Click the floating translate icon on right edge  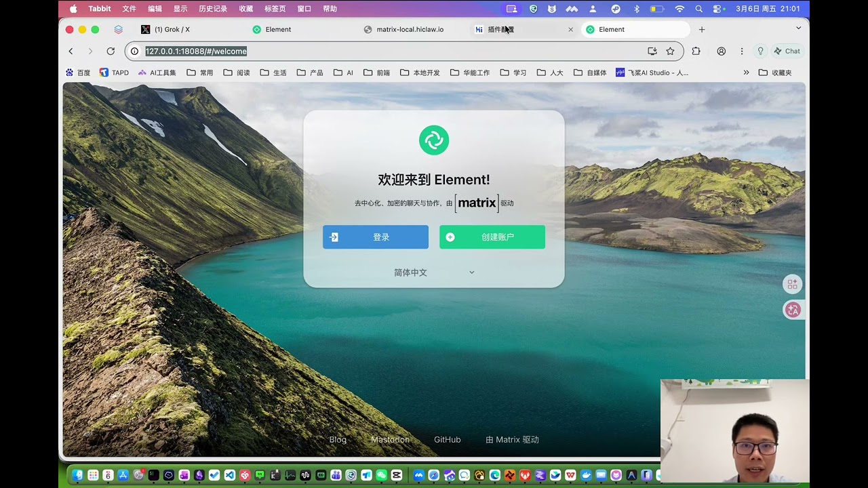792,310
